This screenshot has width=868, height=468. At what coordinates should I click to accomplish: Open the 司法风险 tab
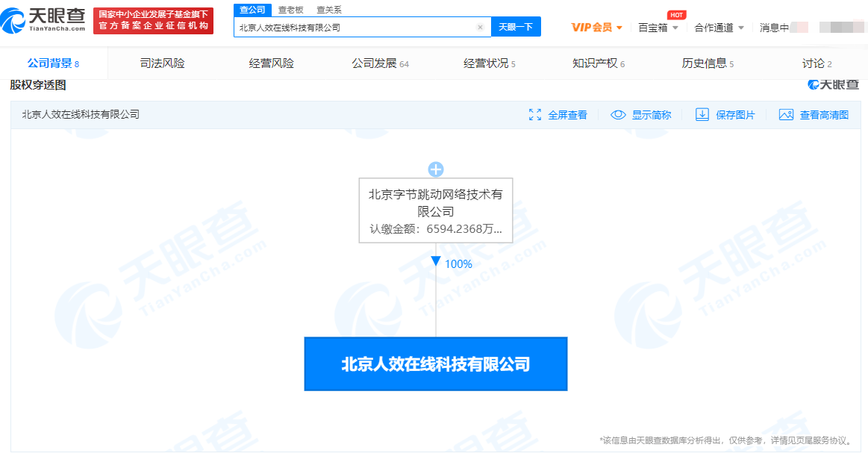point(162,63)
